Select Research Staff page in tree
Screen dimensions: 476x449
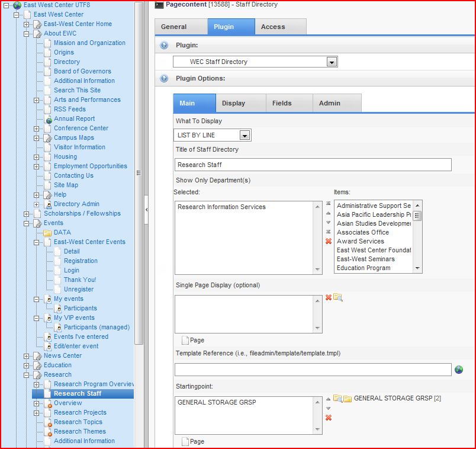coord(78,393)
